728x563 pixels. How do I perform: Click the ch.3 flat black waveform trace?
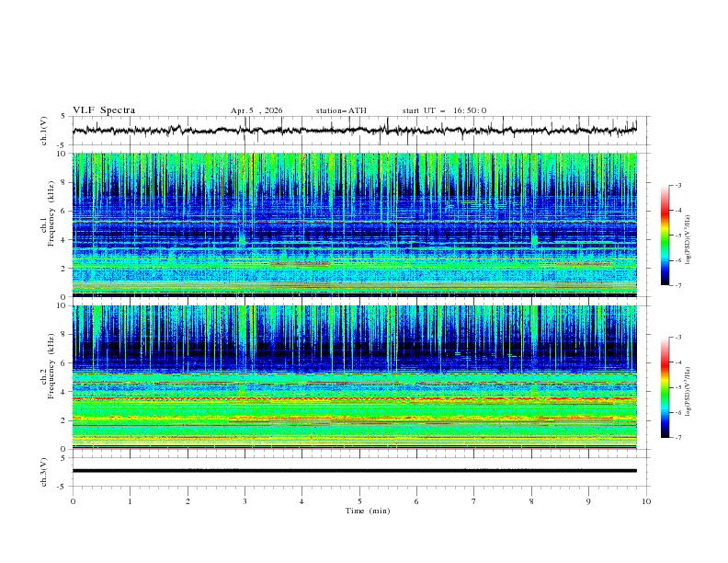pyautogui.click(x=355, y=471)
